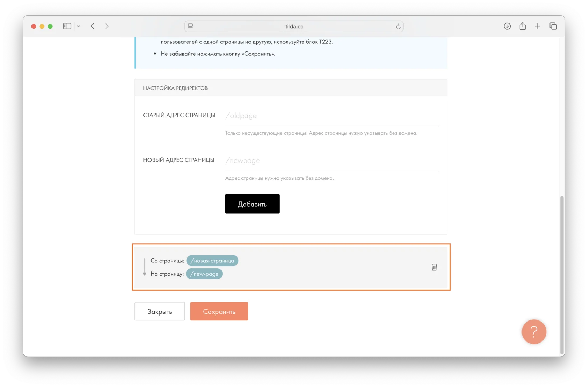Close the settings with Закрыть button
Screen dimensions: 588x387
point(160,311)
